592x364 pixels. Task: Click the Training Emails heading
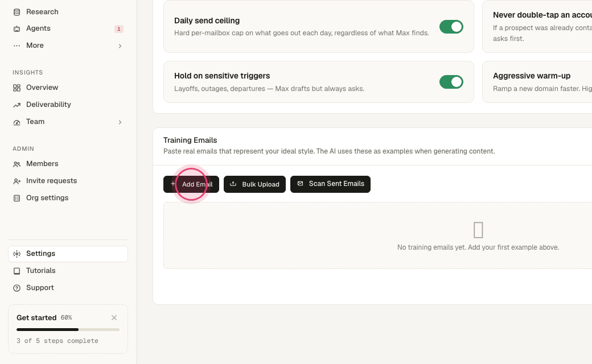[x=190, y=140]
